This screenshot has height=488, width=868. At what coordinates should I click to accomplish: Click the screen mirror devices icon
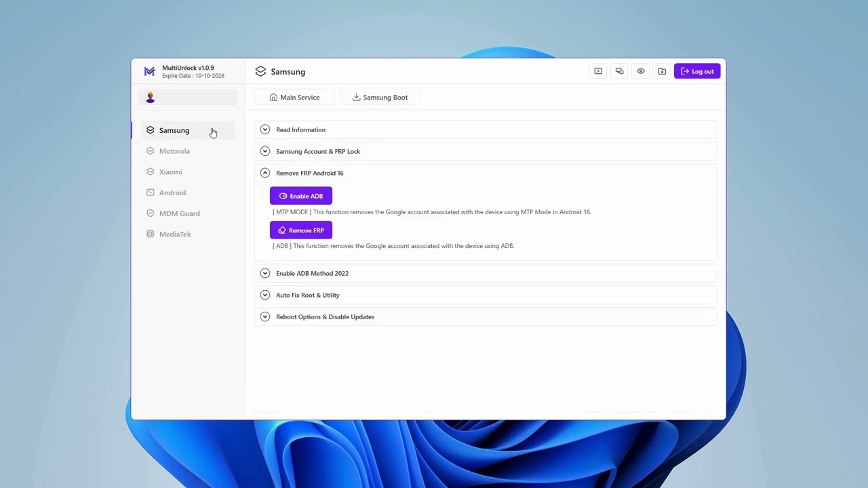tap(619, 71)
